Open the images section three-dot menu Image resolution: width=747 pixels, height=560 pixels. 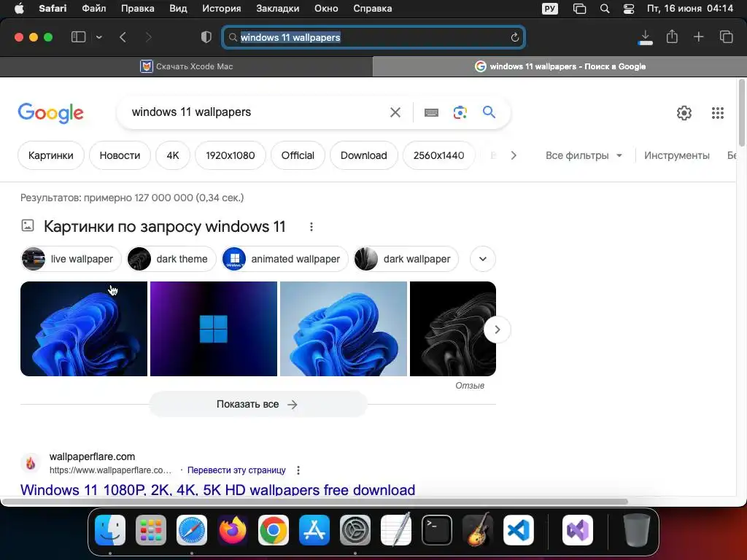click(x=311, y=227)
